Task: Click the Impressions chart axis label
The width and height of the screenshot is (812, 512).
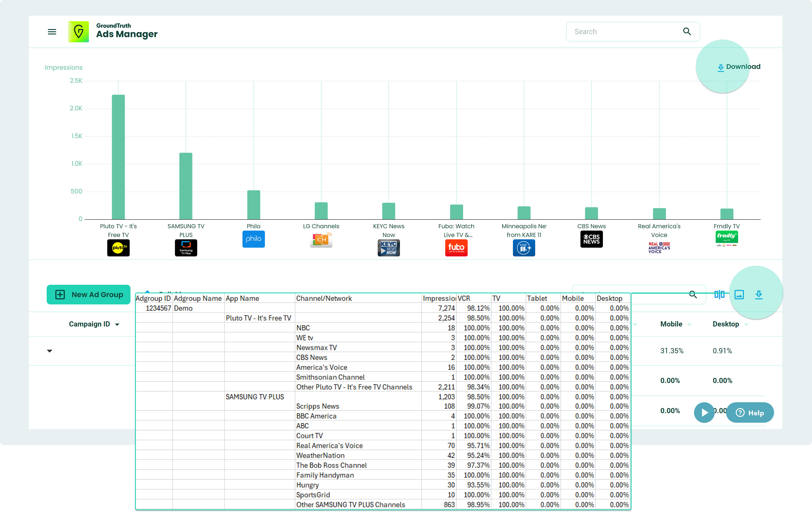Action: pyautogui.click(x=63, y=67)
